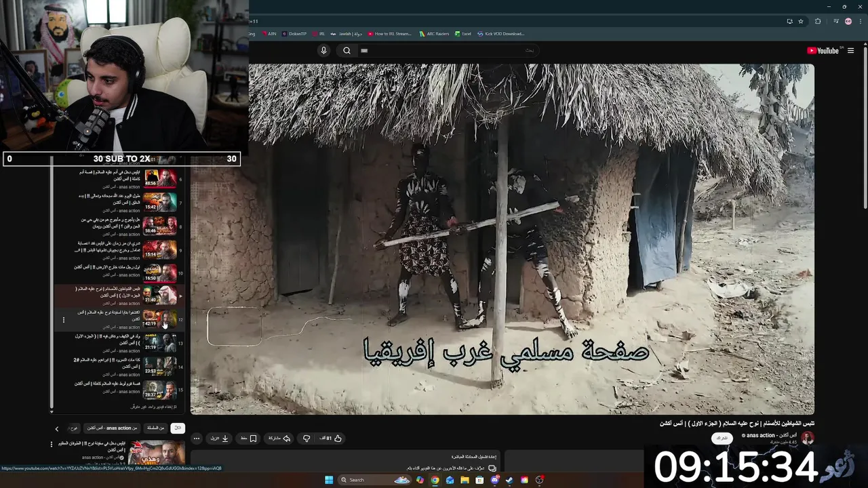This screenshot has height=488, width=868.
Task: Click the download button below video
Action: pyautogui.click(x=220, y=439)
